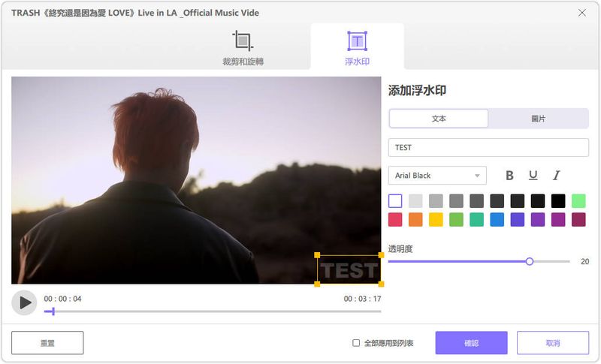Pick the grass green swatch in second row
Screen dimensions: 601x364
[x=456, y=220]
